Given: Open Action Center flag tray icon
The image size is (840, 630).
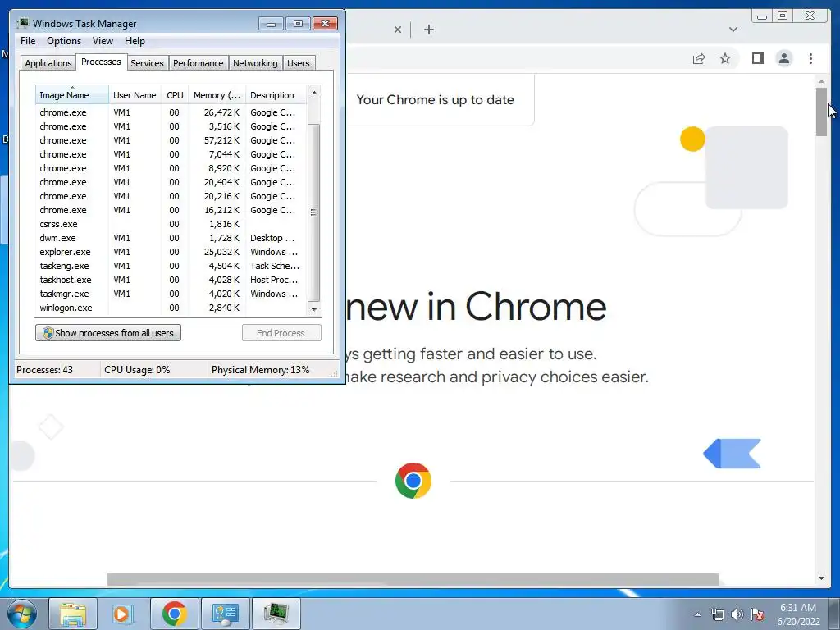Looking at the screenshot, I should pos(757,614).
